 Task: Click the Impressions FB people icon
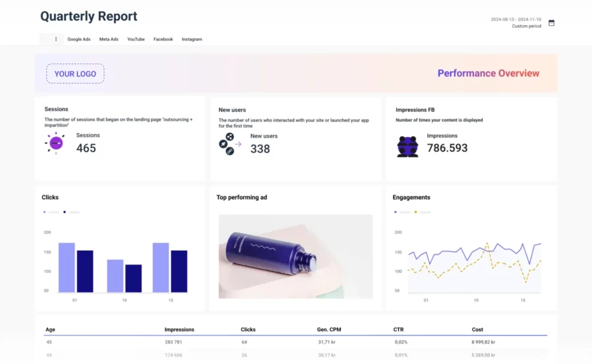(x=407, y=146)
